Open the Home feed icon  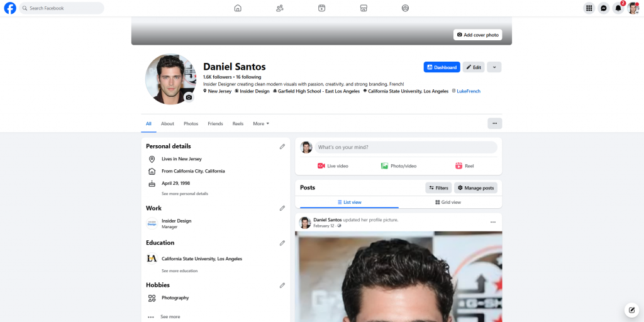click(238, 8)
